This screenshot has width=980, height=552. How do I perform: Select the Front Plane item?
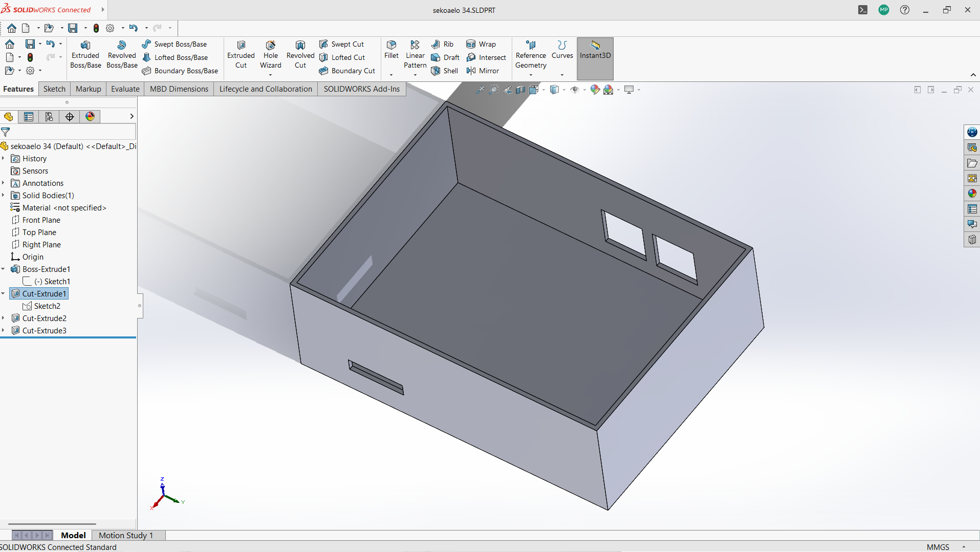(36, 220)
